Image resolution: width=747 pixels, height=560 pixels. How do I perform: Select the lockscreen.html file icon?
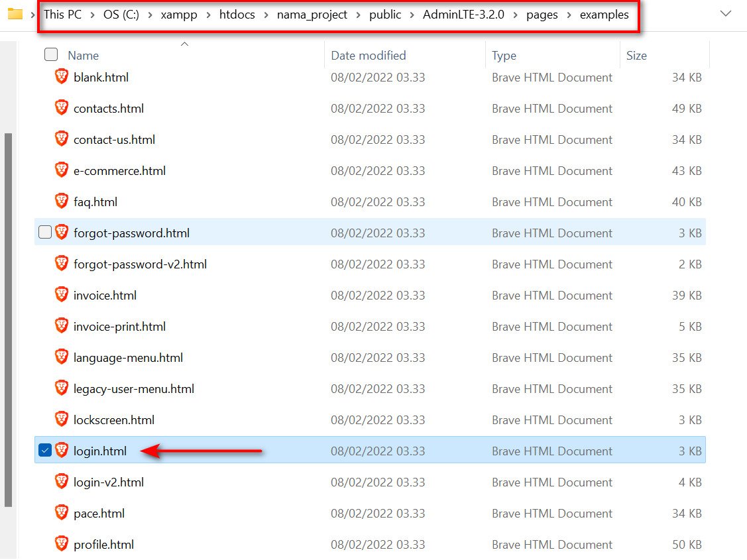[62, 420]
